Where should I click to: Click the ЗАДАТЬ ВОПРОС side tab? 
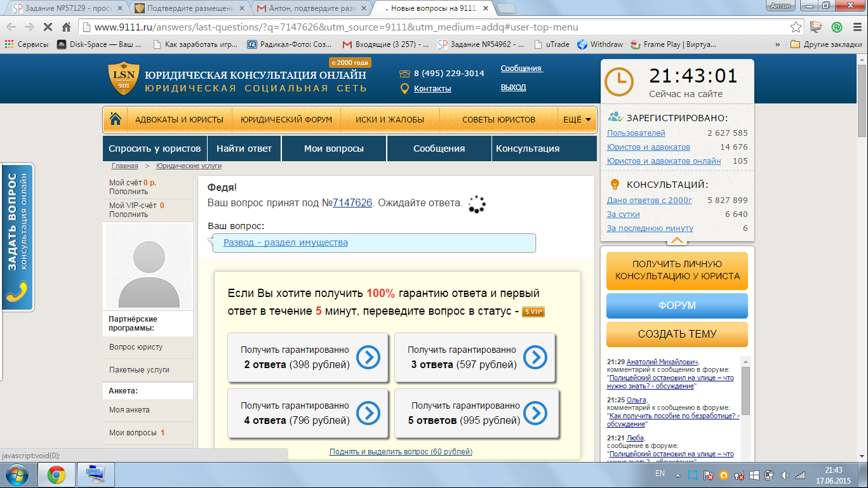(x=18, y=237)
